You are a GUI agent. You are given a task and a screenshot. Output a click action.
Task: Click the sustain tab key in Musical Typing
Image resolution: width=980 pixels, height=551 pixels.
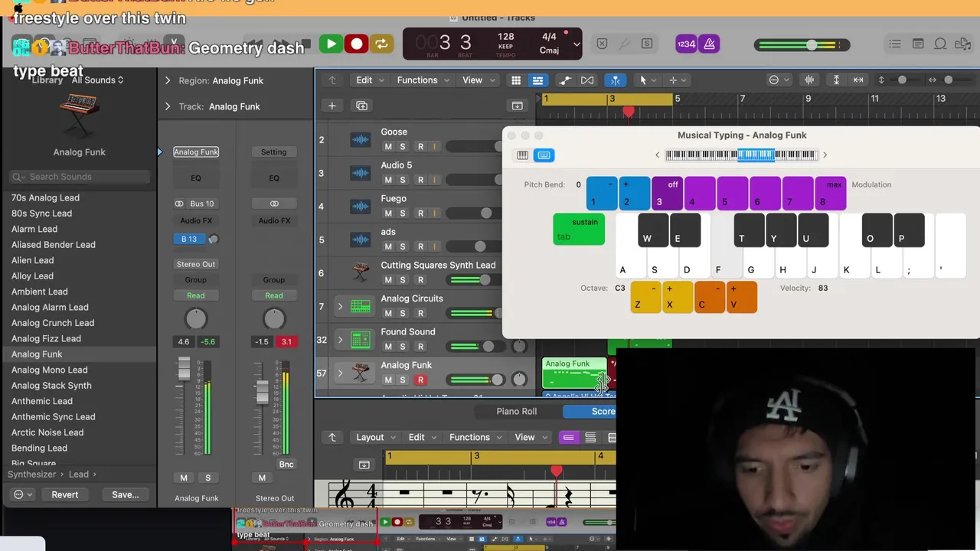tap(579, 230)
